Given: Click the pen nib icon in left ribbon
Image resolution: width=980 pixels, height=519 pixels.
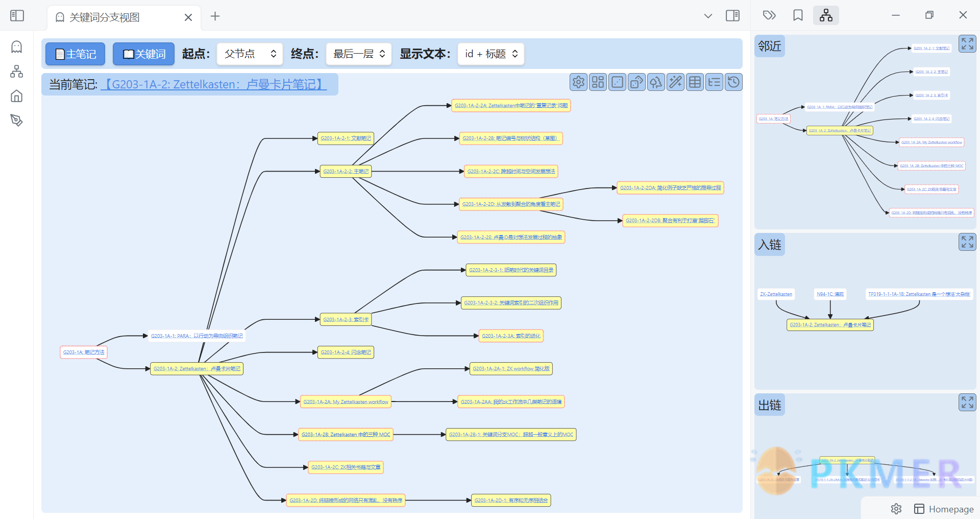Looking at the screenshot, I should [x=17, y=121].
